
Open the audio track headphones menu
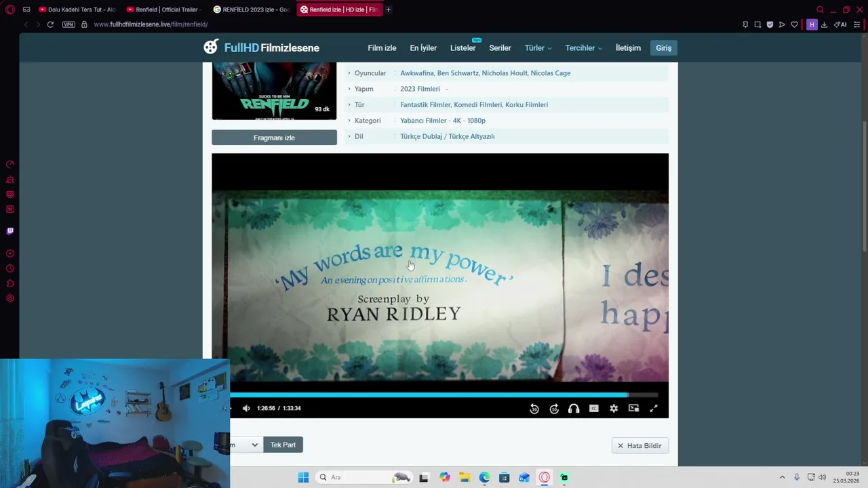(x=574, y=408)
